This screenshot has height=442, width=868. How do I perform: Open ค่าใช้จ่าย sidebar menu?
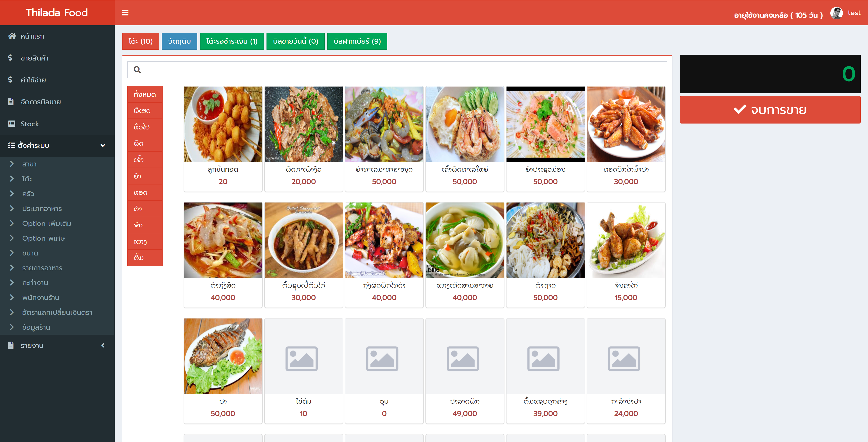point(57,80)
